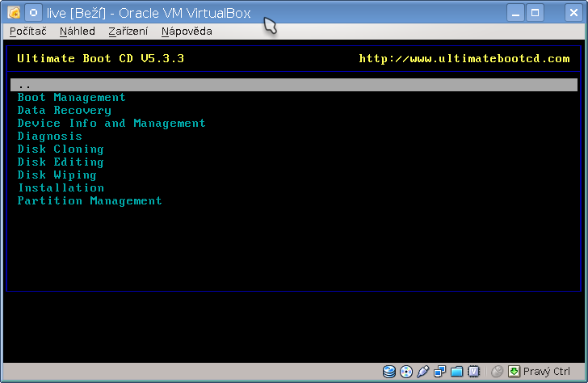This screenshot has width=588, height=383.
Task: Open the Zařízení menu
Action: point(128,32)
